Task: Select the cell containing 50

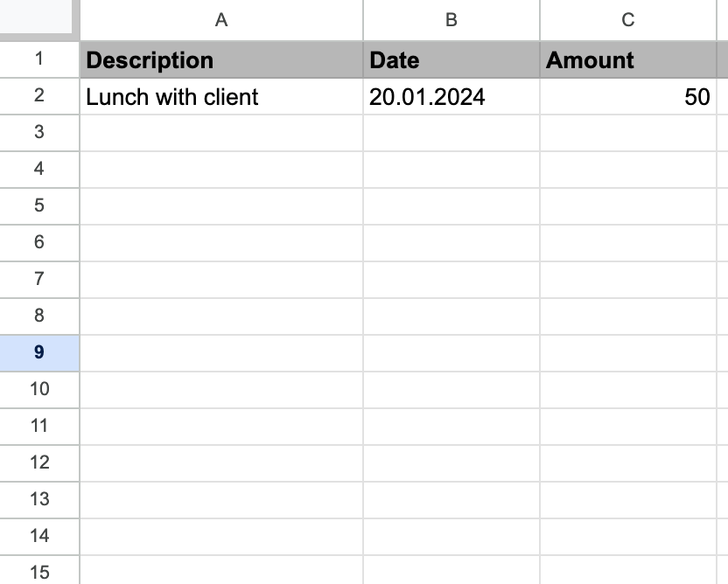Action: point(628,96)
